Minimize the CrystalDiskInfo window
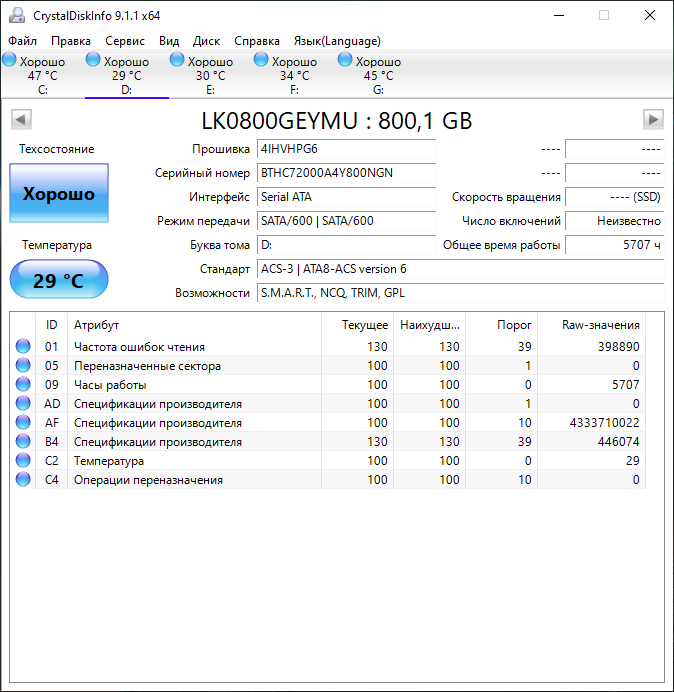674x692 pixels. tap(559, 15)
